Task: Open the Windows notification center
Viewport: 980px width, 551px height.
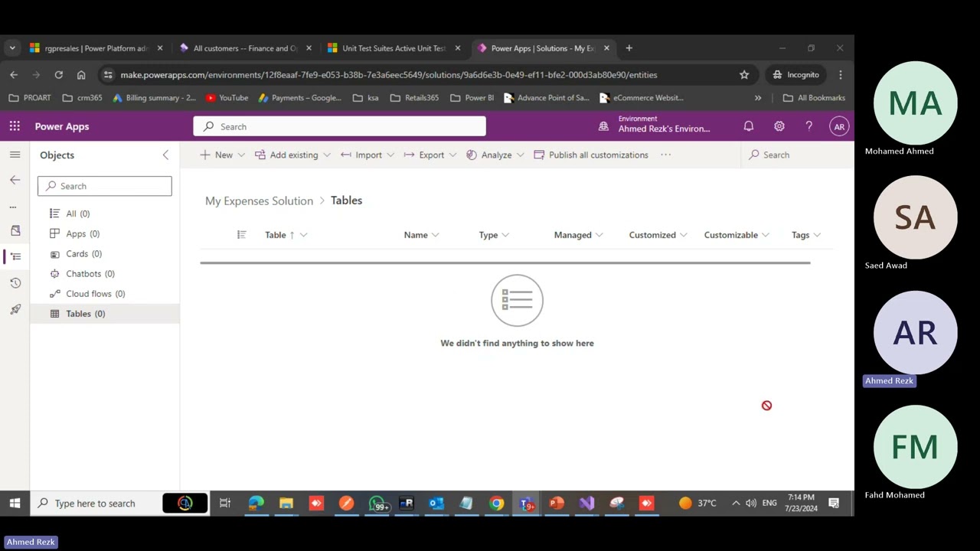Action: coord(834,503)
